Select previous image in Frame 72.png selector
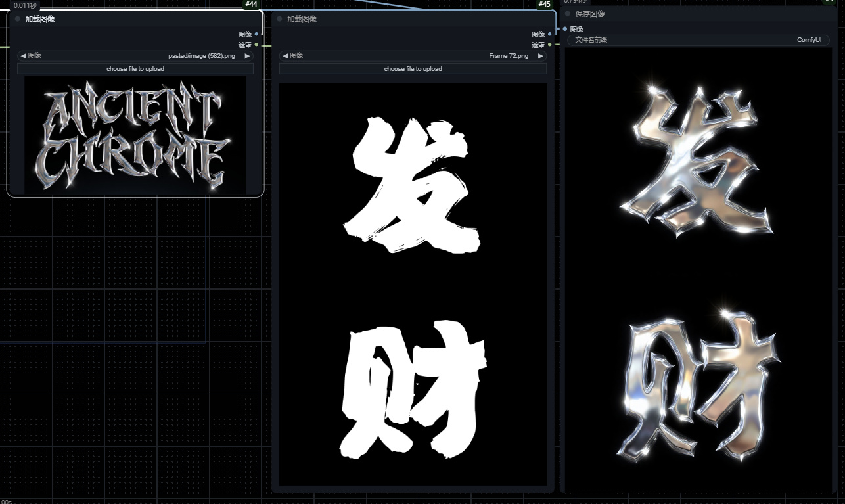This screenshot has height=504, width=845. coord(285,56)
